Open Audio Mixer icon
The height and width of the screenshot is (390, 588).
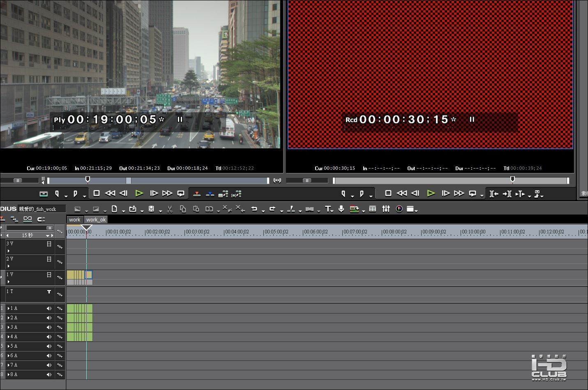[x=386, y=209]
